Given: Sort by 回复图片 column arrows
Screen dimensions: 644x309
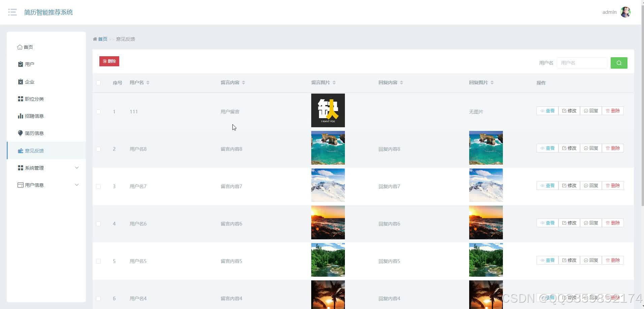Looking at the screenshot, I should 492,83.
